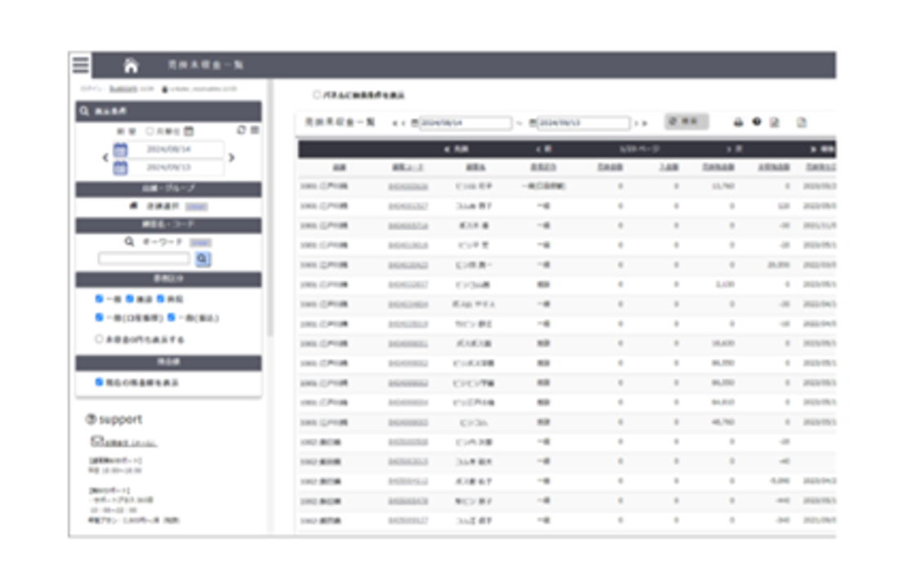This screenshot has width=907, height=588.
Task: Open the start date calendar icon in sidebar
Action: click(x=120, y=150)
